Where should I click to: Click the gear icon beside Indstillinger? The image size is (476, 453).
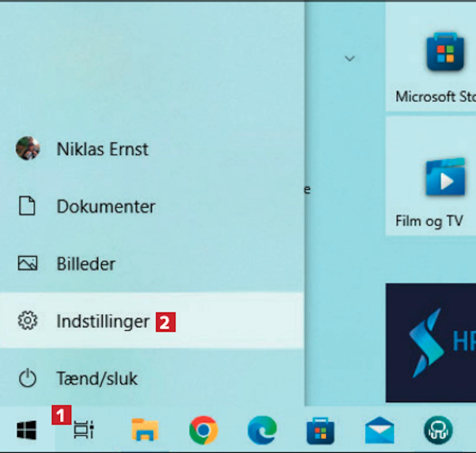(x=28, y=321)
